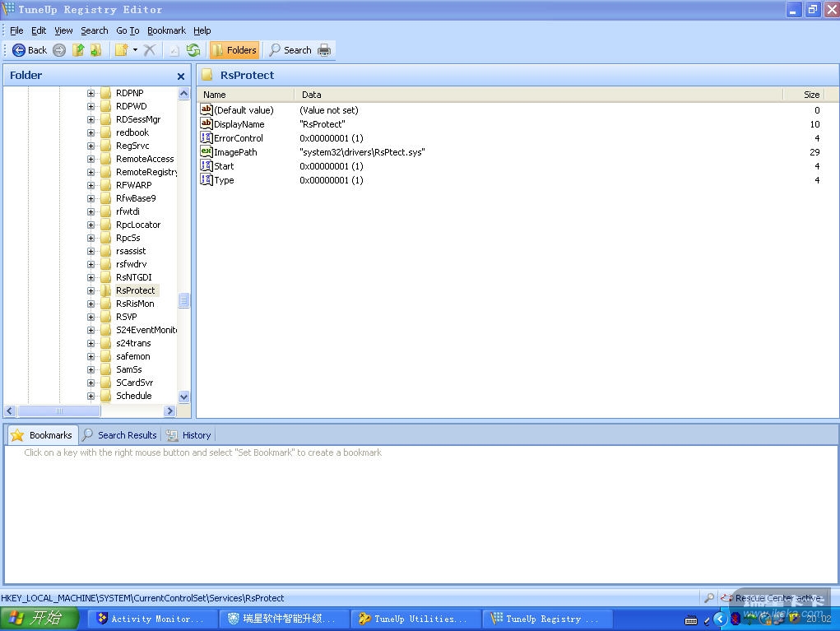Click the folder tree horizontal scroll-right arrow
The width and height of the screenshot is (840, 631).
[x=169, y=411]
